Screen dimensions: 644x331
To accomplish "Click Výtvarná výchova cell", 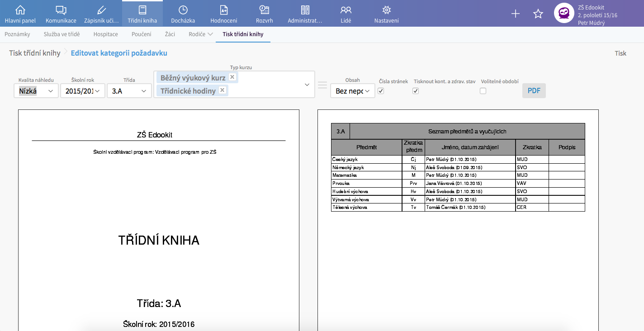I will coord(367,199).
